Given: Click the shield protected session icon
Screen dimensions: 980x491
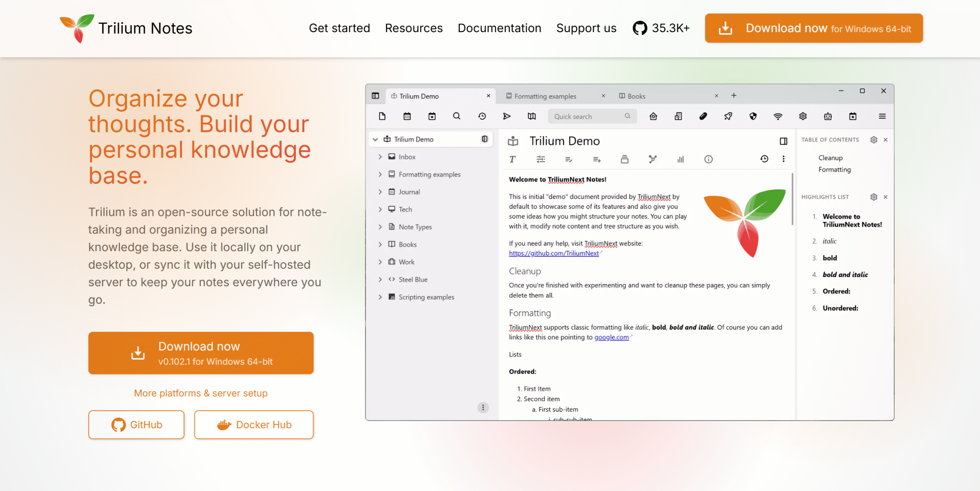Looking at the screenshot, I should (753, 116).
